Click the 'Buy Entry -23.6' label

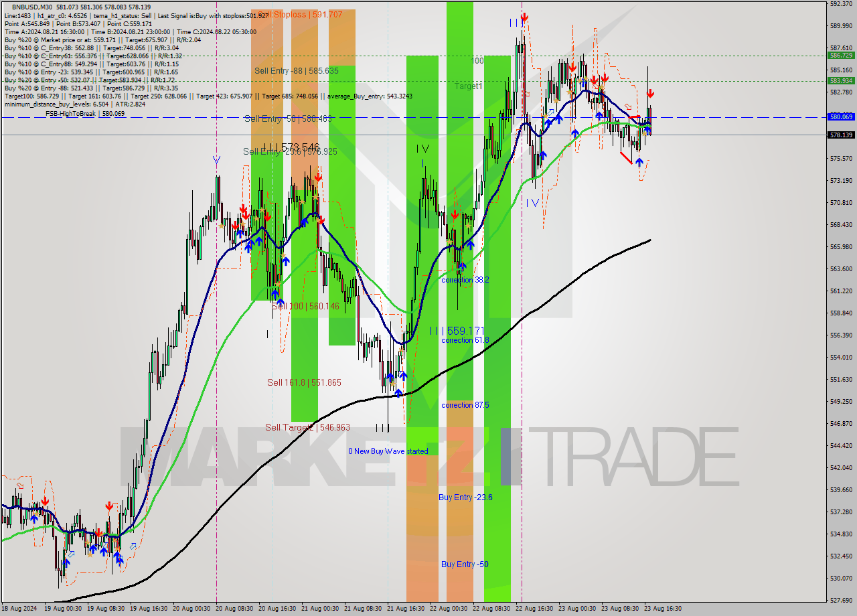pyautogui.click(x=465, y=497)
